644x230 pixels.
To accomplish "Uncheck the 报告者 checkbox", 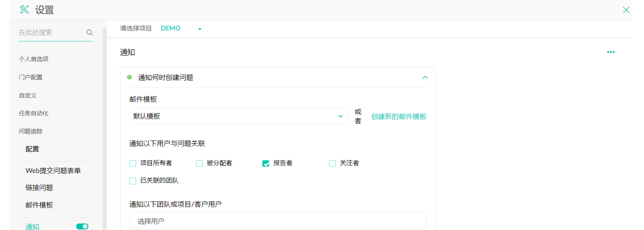I will pyautogui.click(x=265, y=163).
